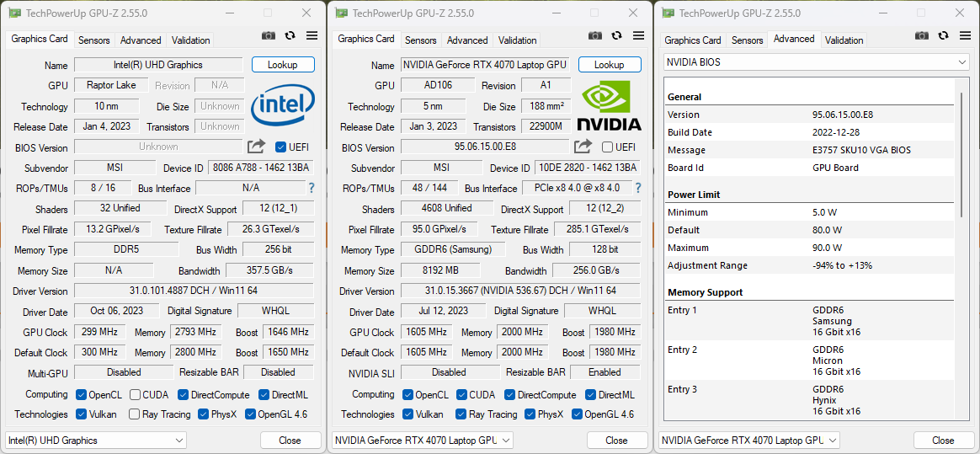Toggle DirectML checkbox in RTX 4070 window

591,394
